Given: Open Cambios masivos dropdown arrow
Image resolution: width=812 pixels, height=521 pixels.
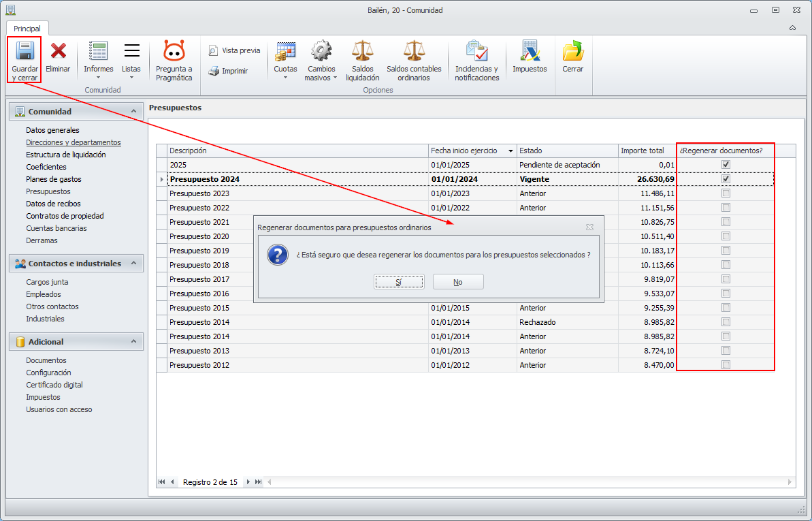Looking at the screenshot, I should pos(335,78).
